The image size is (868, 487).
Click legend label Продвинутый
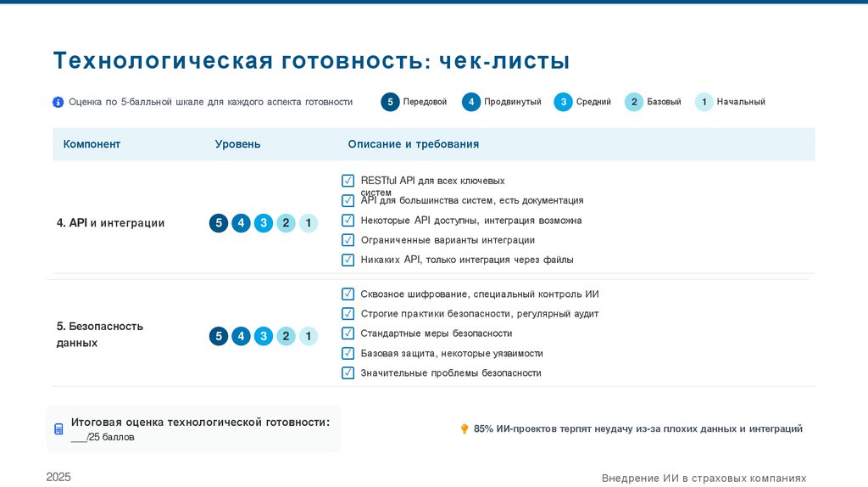click(x=513, y=102)
